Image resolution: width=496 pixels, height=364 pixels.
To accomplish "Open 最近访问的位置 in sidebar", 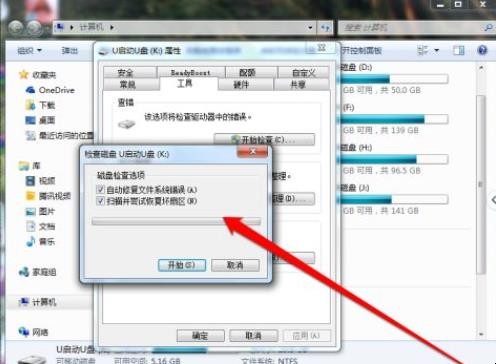I will pos(60,136).
